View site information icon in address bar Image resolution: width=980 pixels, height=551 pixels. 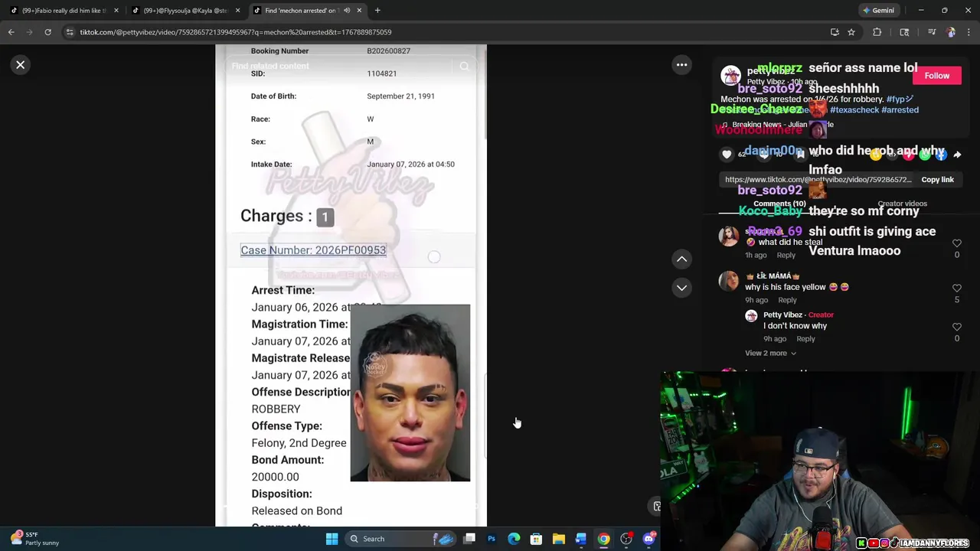point(70,32)
